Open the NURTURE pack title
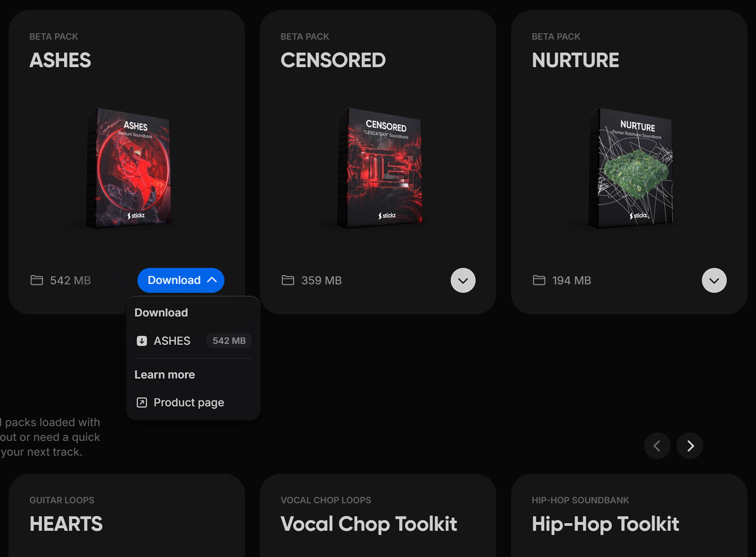This screenshot has width=756, height=557. pos(575,60)
